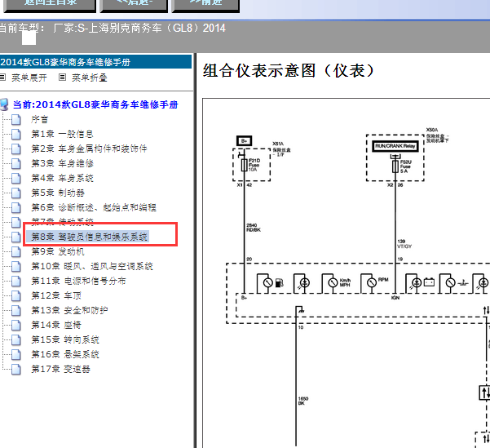Select 第8章 驾驶员信息和娱乐系统
This screenshot has height=448, width=490.
pyautogui.click(x=89, y=237)
